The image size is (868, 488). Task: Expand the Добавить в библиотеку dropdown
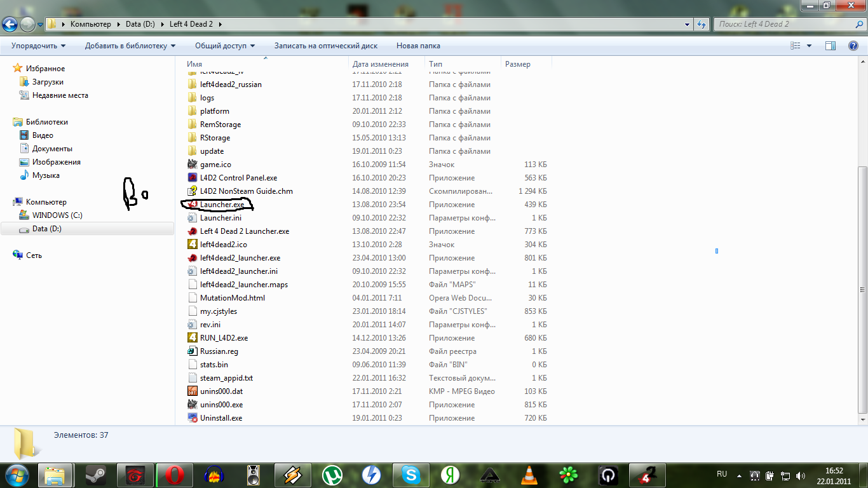(x=130, y=46)
